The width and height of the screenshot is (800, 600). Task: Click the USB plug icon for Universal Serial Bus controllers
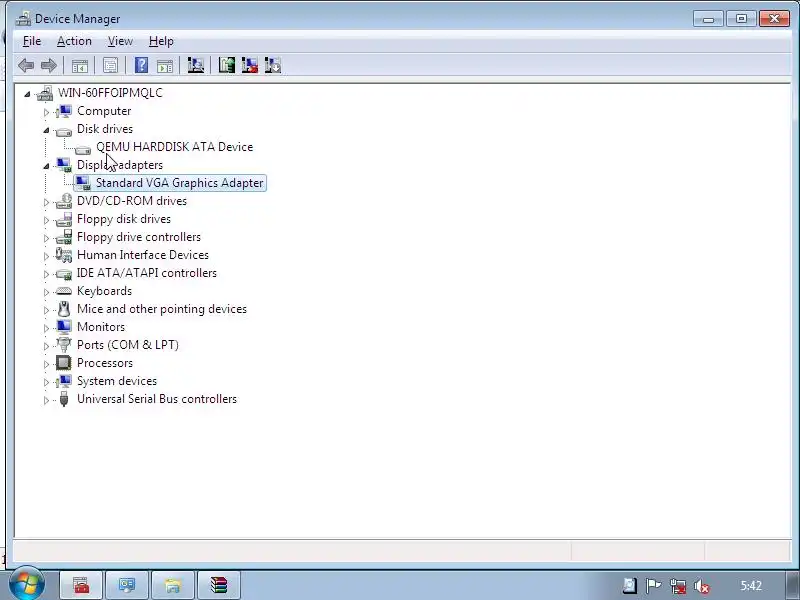point(64,399)
